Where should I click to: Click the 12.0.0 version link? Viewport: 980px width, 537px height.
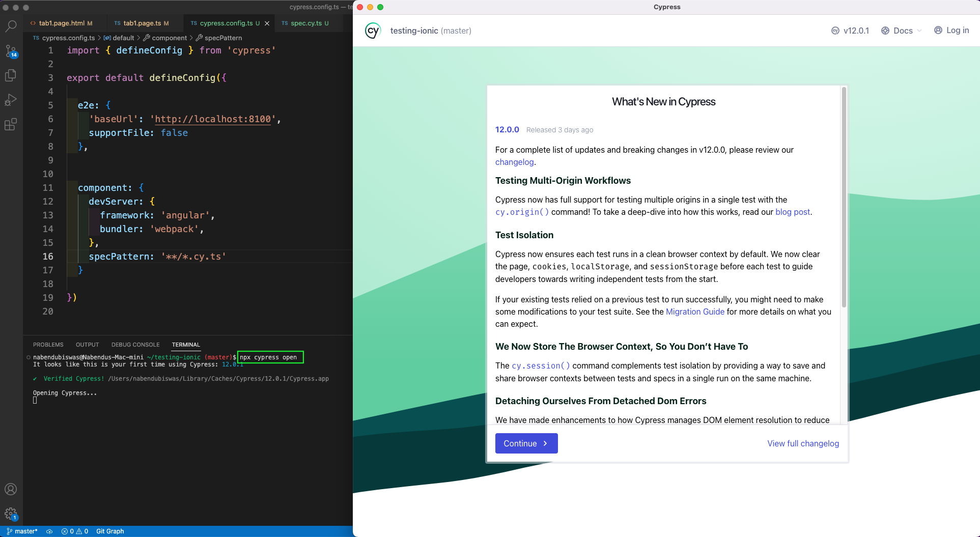507,129
